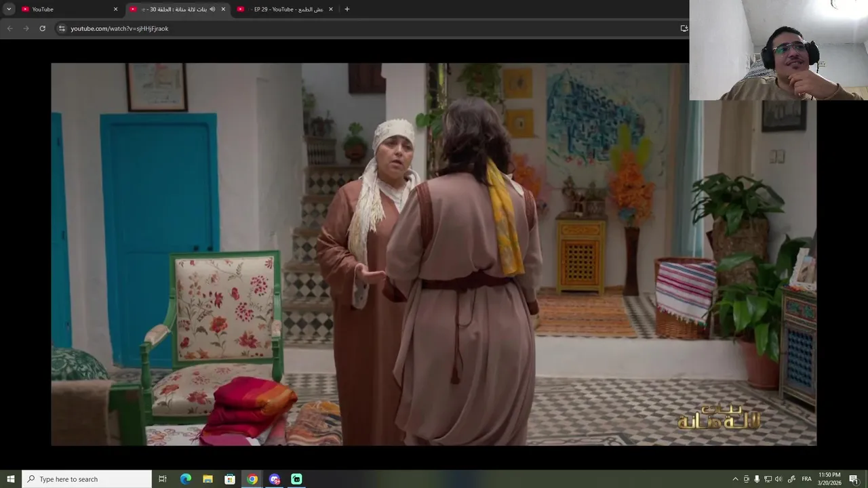
Task: Click the install app icon in address bar
Action: point(684,28)
